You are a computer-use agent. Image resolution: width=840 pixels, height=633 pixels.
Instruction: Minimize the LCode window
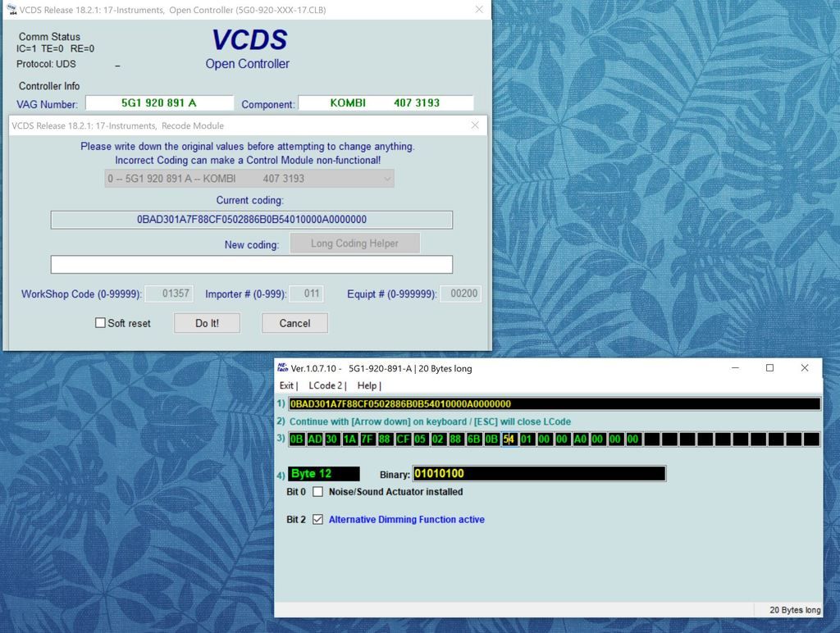(x=735, y=368)
